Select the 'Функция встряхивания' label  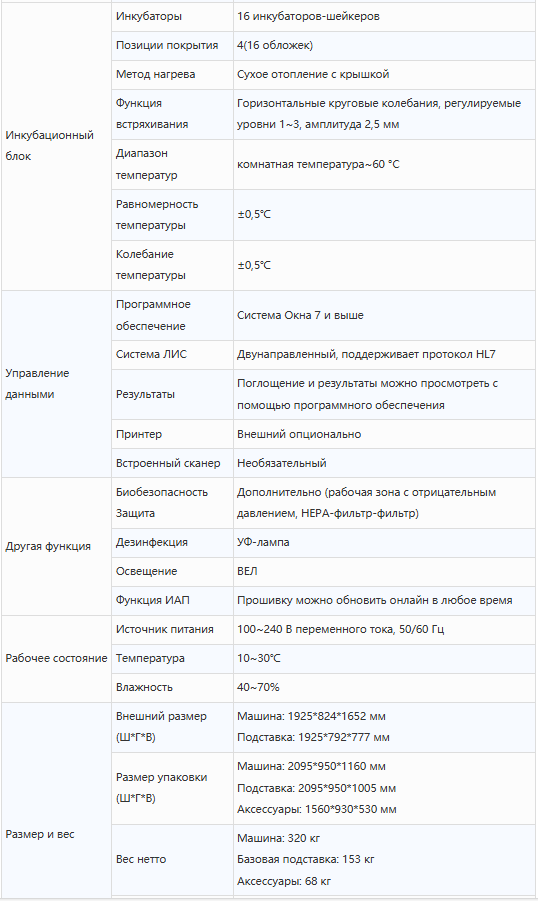152,114
